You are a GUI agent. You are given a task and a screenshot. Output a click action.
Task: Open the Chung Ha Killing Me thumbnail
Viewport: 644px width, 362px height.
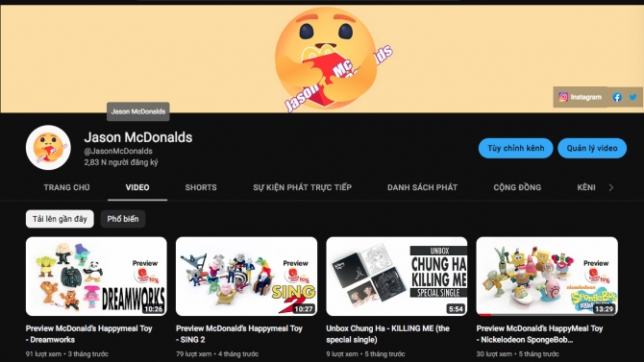pos(396,277)
